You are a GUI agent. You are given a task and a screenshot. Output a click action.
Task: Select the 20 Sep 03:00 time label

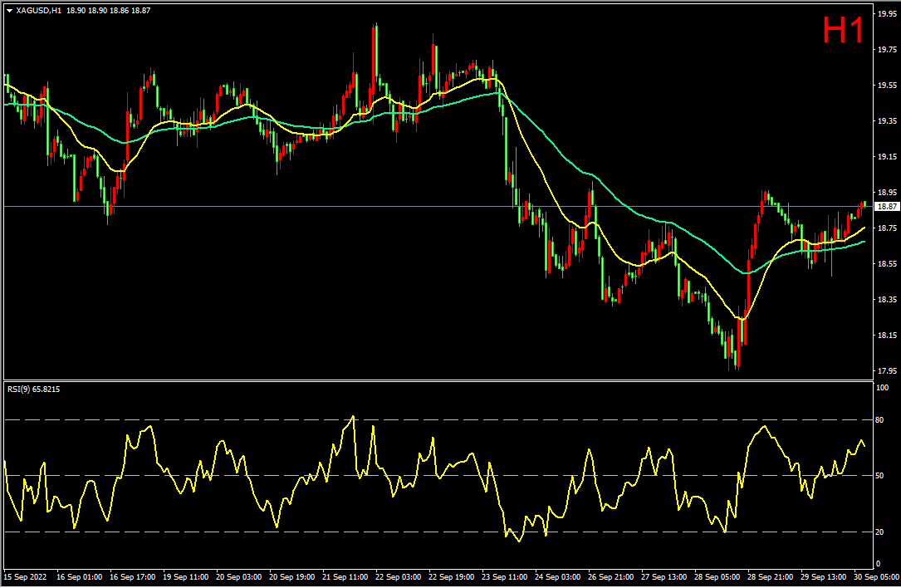(x=238, y=576)
